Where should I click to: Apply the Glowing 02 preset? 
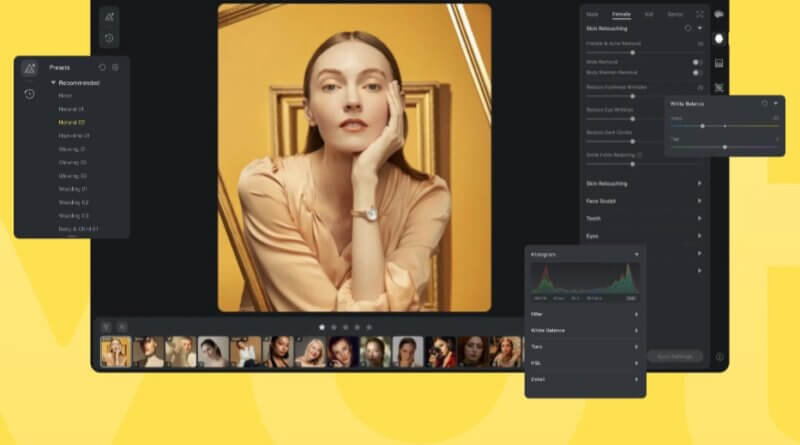(x=72, y=162)
